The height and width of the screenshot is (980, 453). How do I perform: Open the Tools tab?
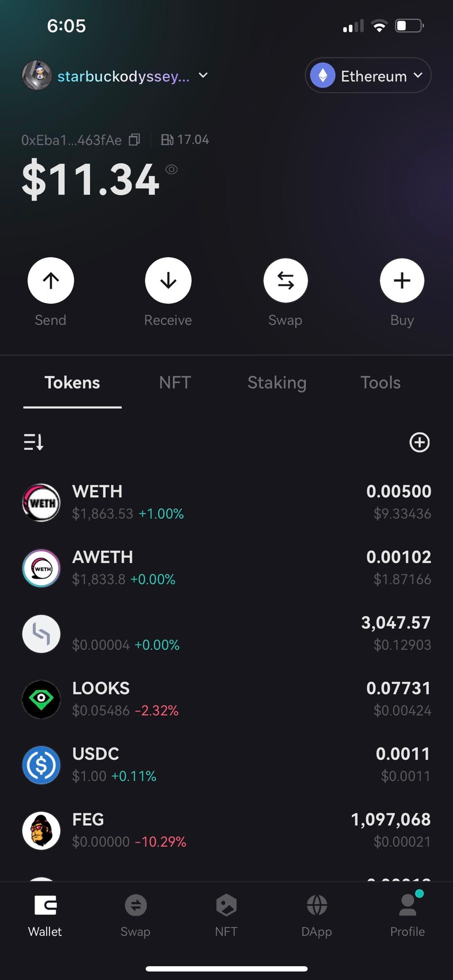[380, 383]
